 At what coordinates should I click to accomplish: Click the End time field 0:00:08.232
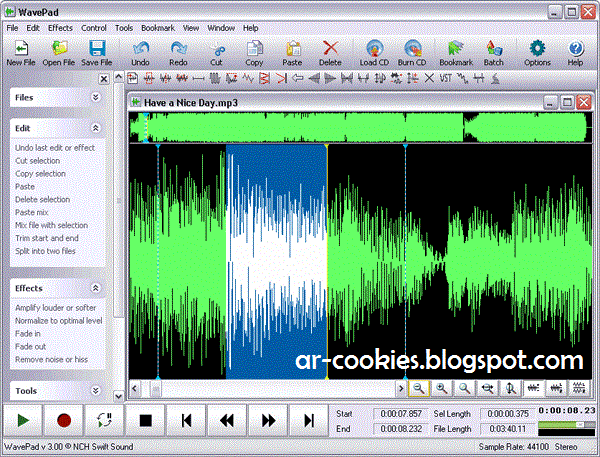click(x=401, y=429)
